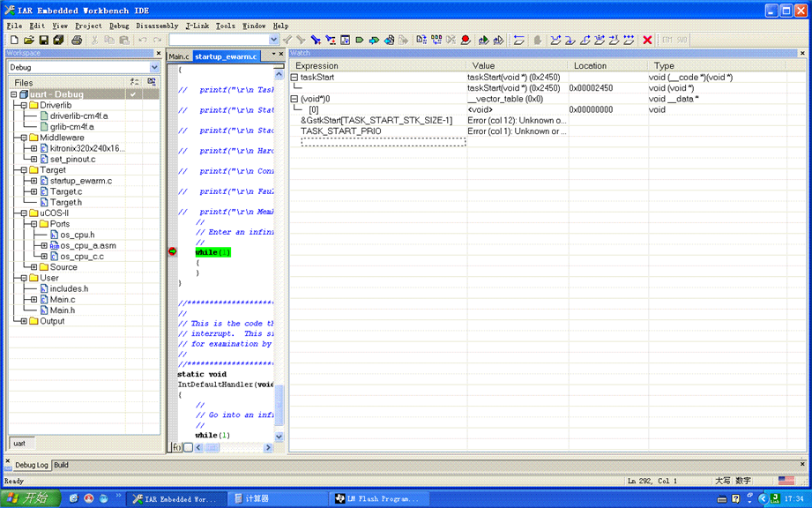Open the quick search combo box dropdown
Image resolution: width=812 pixels, height=508 pixels.
[x=274, y=40]
